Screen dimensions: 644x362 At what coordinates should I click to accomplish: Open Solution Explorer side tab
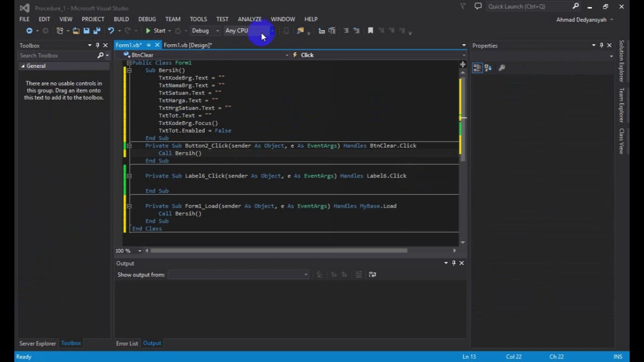point(622,60)
